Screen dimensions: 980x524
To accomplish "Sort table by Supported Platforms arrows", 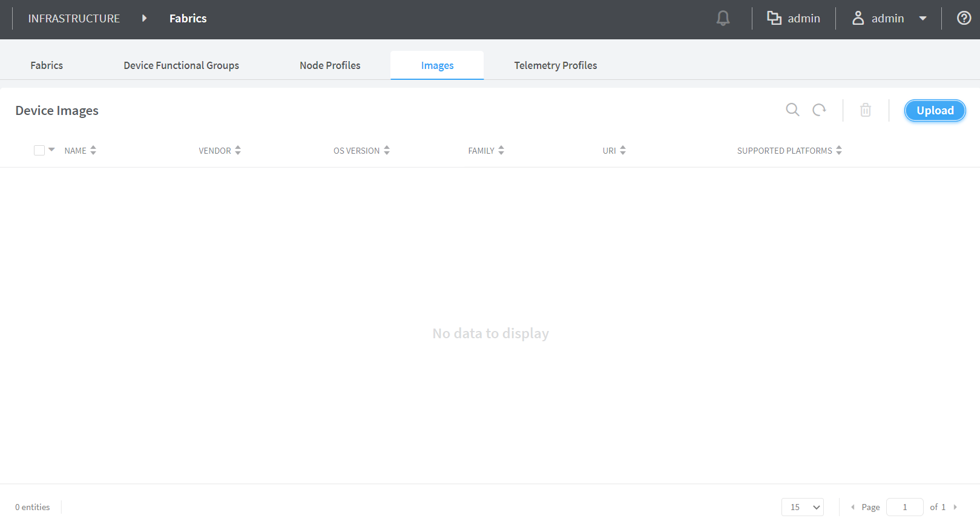I will point(839,151).
